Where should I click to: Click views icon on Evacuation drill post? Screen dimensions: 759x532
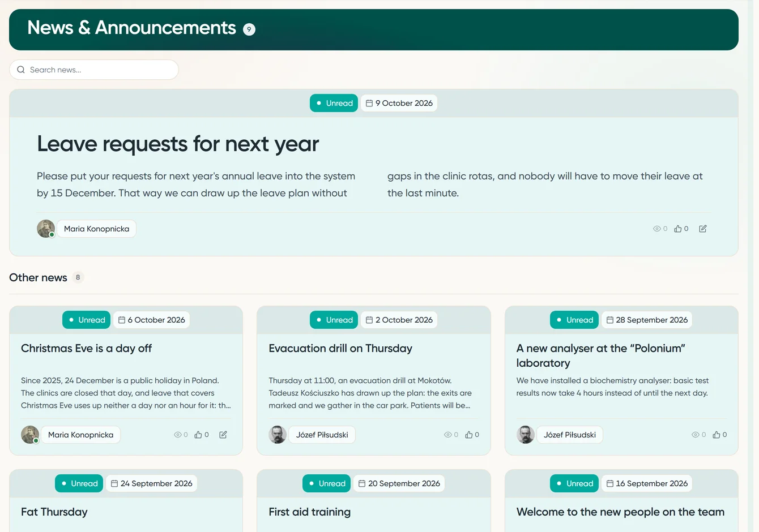click(x=448, y=435)
